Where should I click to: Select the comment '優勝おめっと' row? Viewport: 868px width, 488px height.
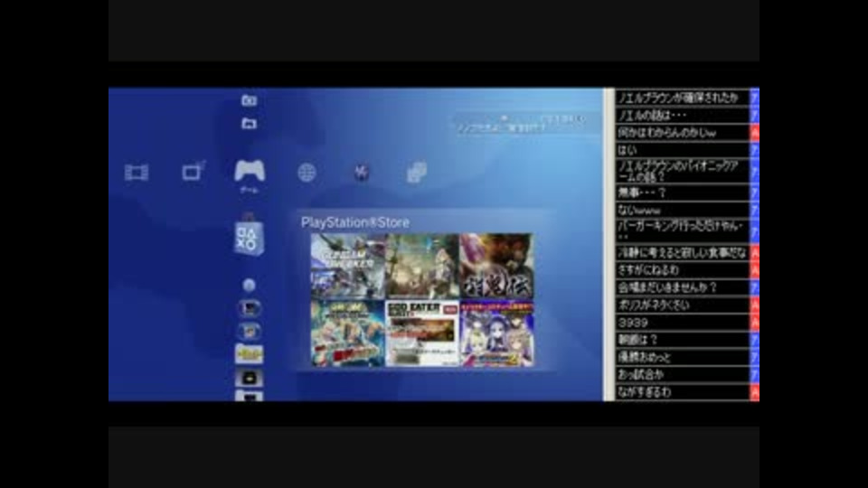coord(682,358)
